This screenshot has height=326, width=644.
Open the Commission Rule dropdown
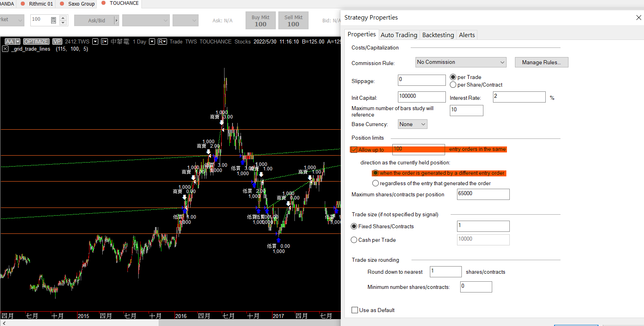tap(461, 62)
